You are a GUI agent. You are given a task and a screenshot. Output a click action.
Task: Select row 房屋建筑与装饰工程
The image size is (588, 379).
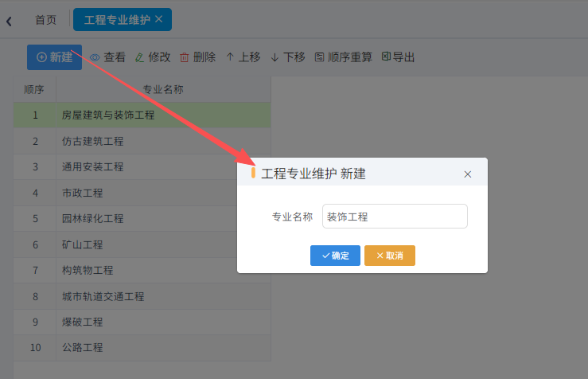[142, 115]
